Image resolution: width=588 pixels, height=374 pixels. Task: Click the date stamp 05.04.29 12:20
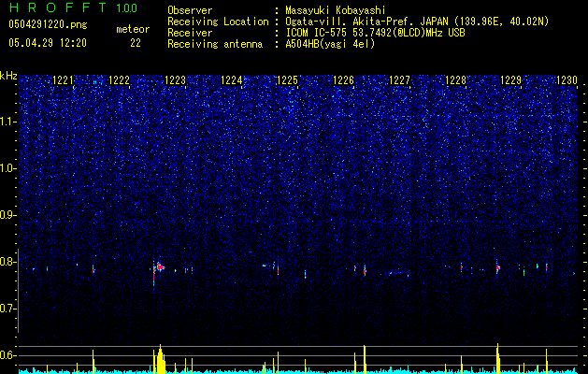click(x=48, y=43)
